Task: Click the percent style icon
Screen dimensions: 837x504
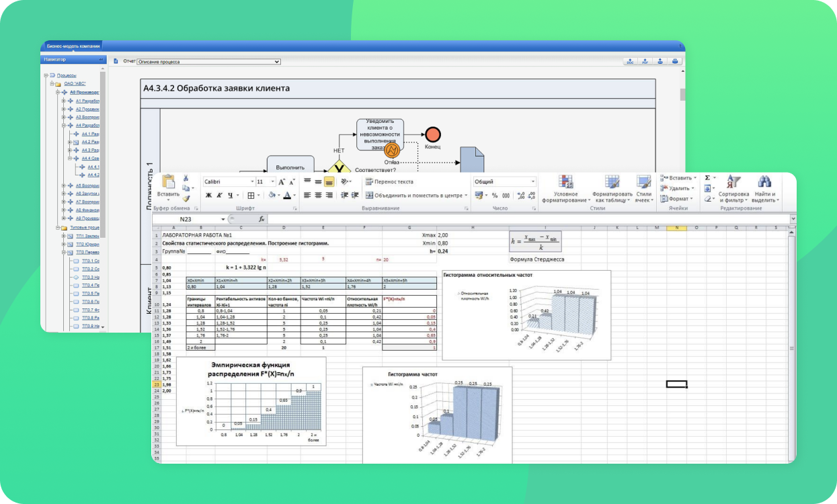Action: click(495, 196)
